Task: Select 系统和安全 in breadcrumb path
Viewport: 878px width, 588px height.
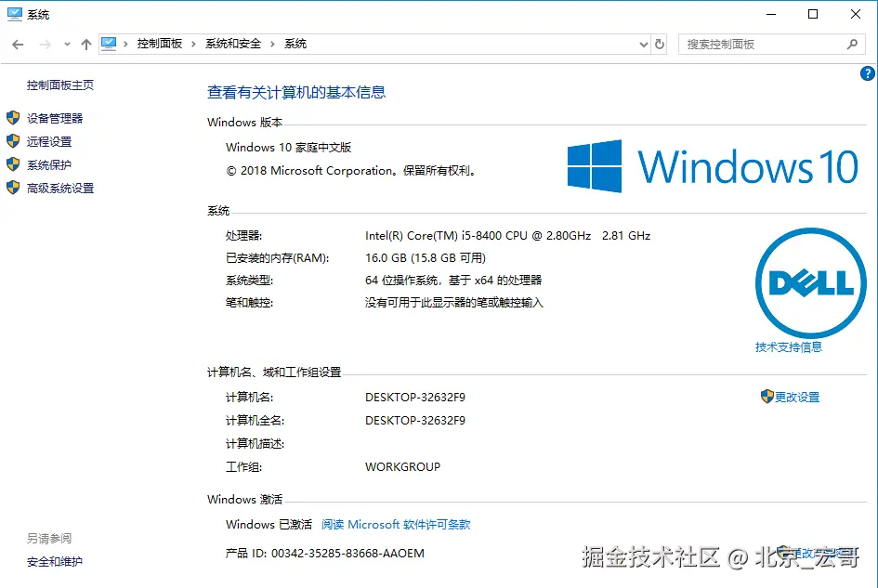Action: [x=233, y=44]
